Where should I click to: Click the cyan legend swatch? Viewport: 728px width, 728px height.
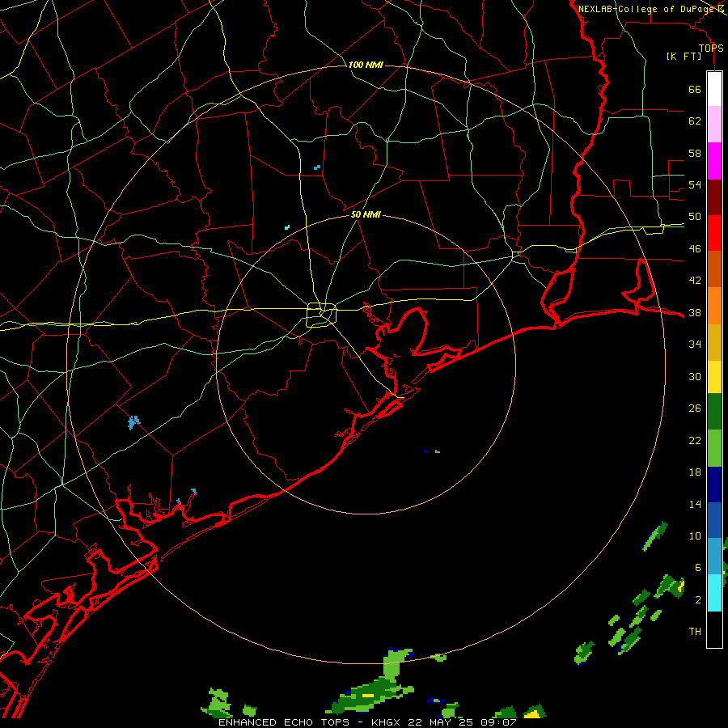pyautogui.click(x=714, y=593)
